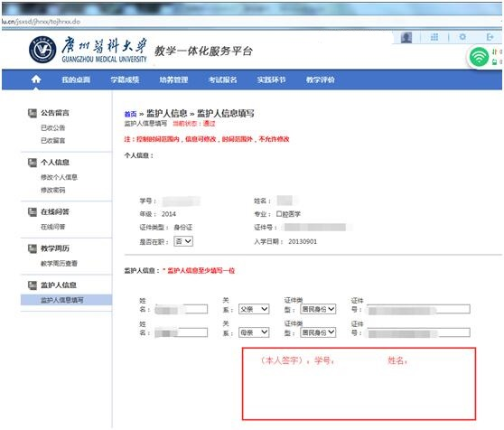Click the first guardian ID number field
Screen dimensions: 504x430
pyautogui.click(x=418, y=309)
